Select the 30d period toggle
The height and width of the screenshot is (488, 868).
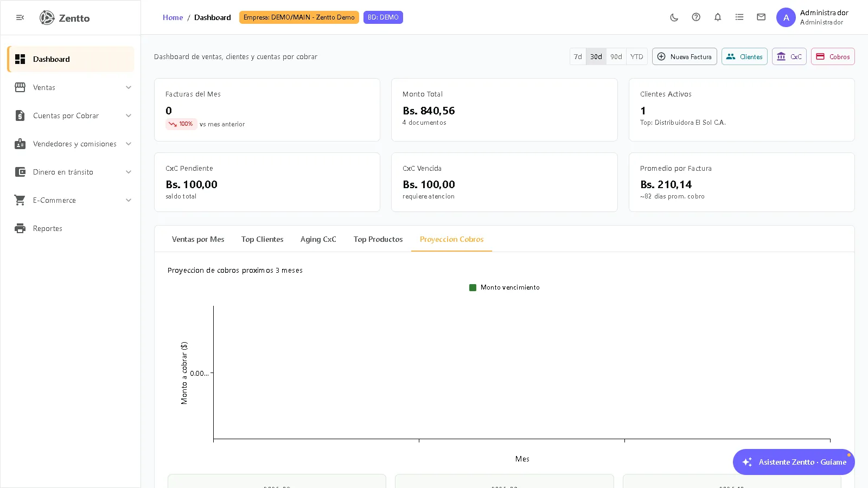pyautogui.click(x=596, y=56)
